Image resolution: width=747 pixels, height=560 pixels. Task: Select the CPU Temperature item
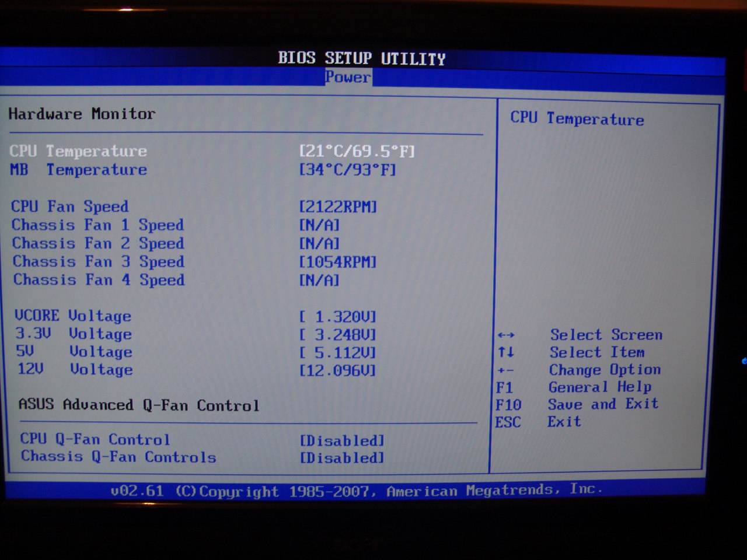click(78, 151)
